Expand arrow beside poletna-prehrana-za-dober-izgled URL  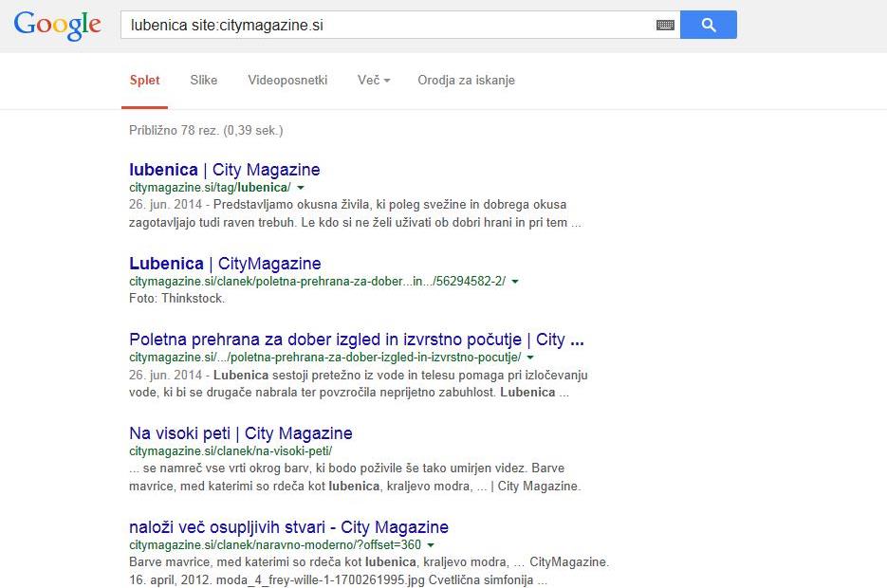[x=530, y=358]
